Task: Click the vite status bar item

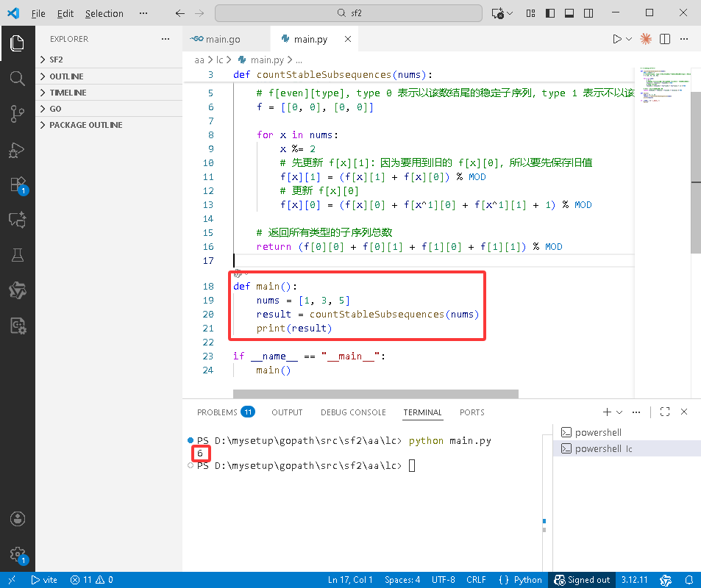Action: point(44,580)
